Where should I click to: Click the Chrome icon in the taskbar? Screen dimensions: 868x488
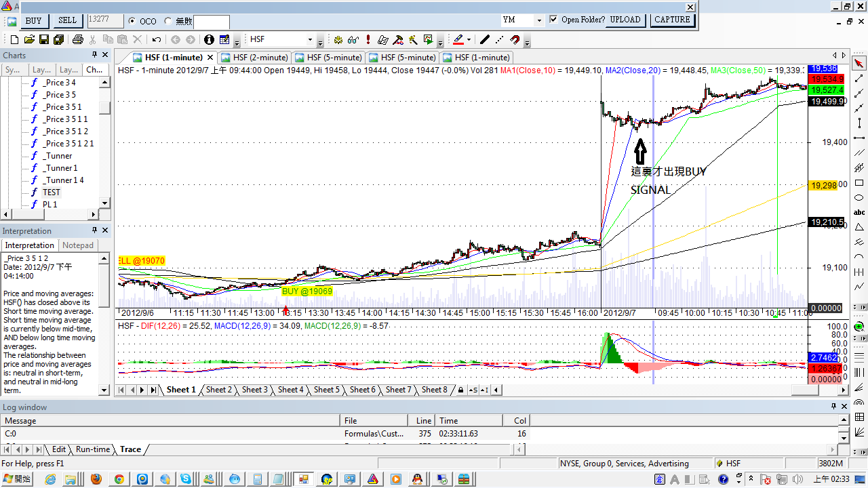[x=119, y=479]
